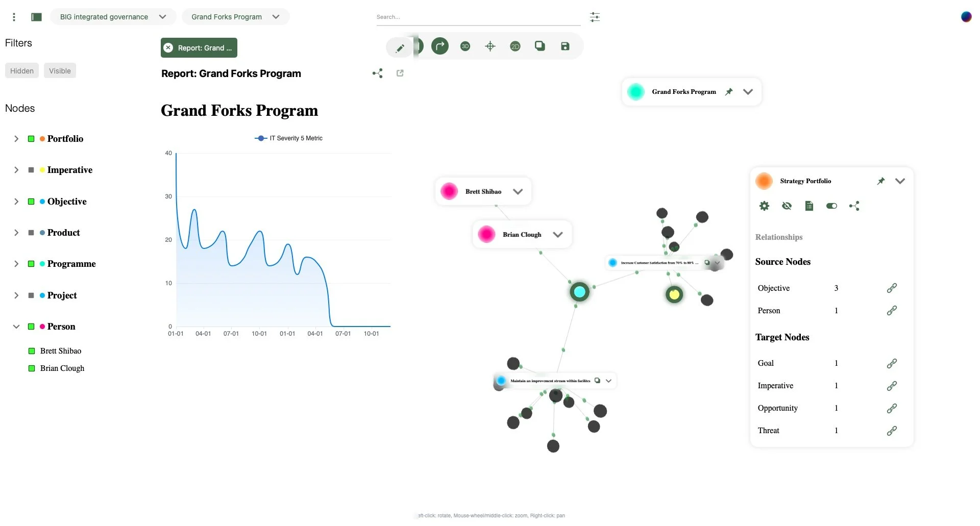Click the share icon beside report title
The height and width of the screenshot is (526, 980).
click(377, 73)
